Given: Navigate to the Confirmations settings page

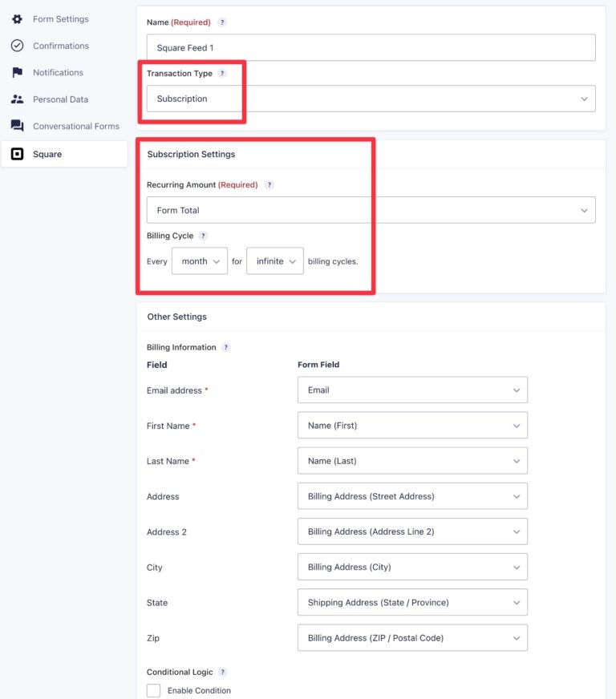Looking at the screenshot, I should coord(59,46).
